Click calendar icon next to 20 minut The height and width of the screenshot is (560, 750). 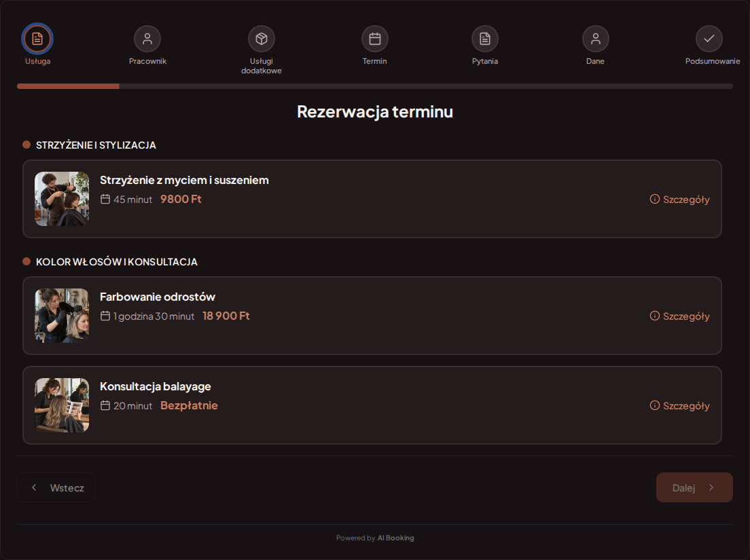tap(105, 405)
